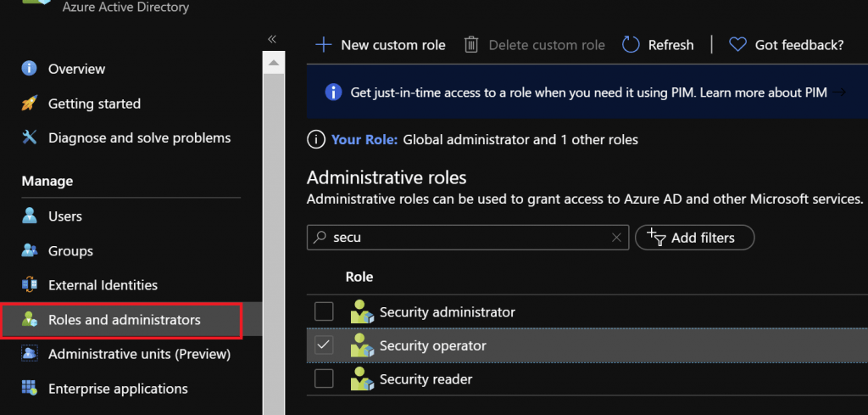Click the Enterprise applications grid icon
This screenshot has height=415, width=868.
click(x=29, y=388)
